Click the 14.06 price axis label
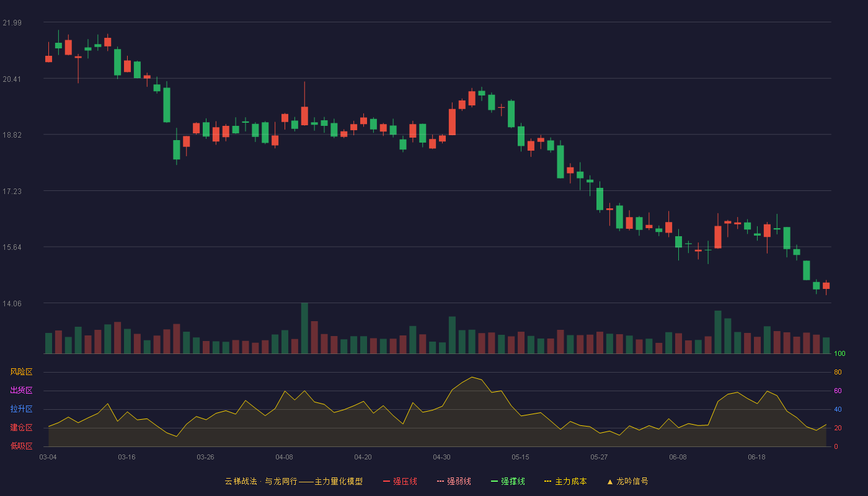 click(12, 303)
